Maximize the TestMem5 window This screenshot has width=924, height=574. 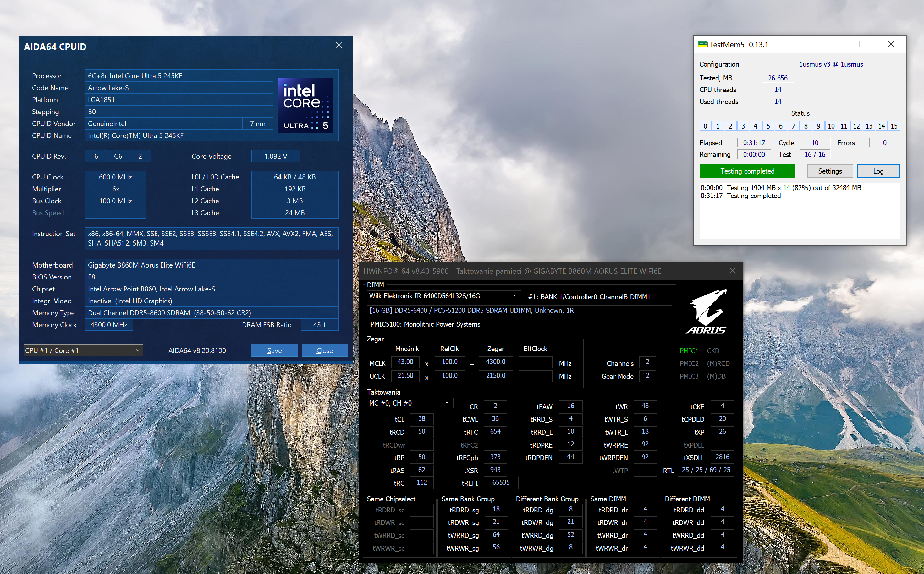point(862,44)
